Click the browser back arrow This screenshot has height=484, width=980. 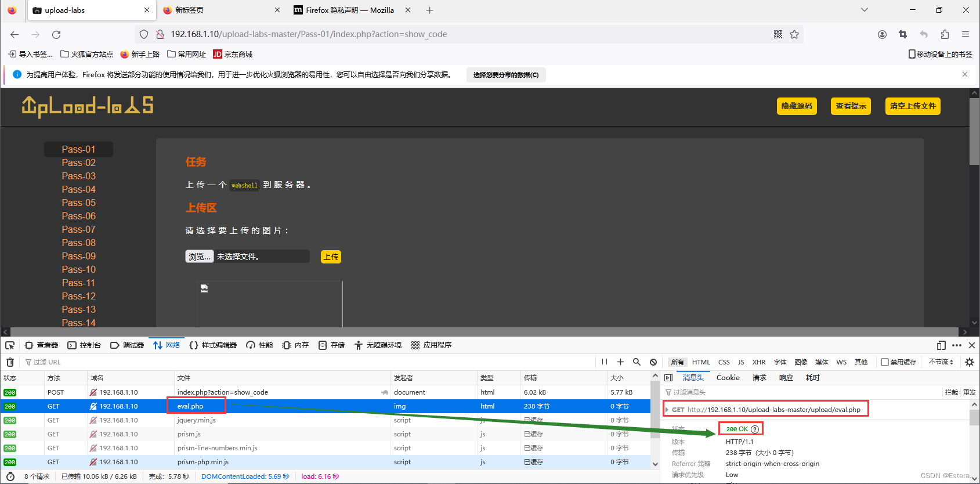15,34
